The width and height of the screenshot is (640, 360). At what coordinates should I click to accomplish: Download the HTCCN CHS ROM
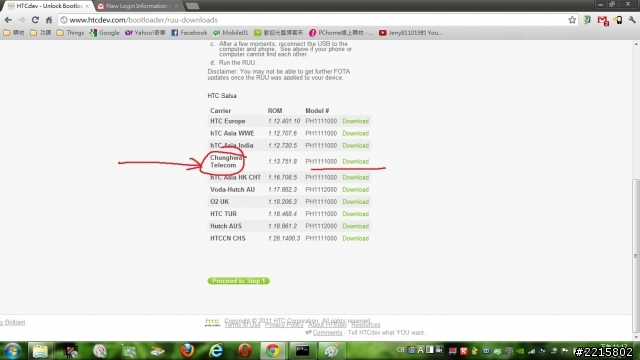tap(356, 238)
